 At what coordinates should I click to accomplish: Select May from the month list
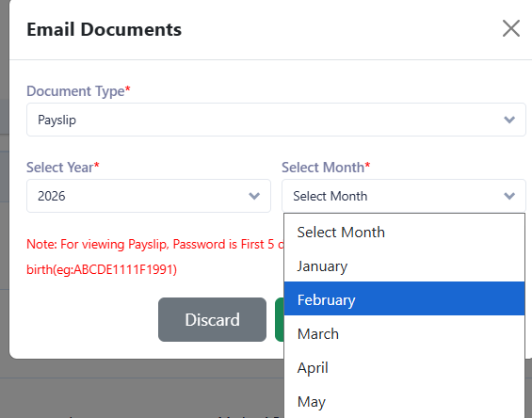[405, 402]
